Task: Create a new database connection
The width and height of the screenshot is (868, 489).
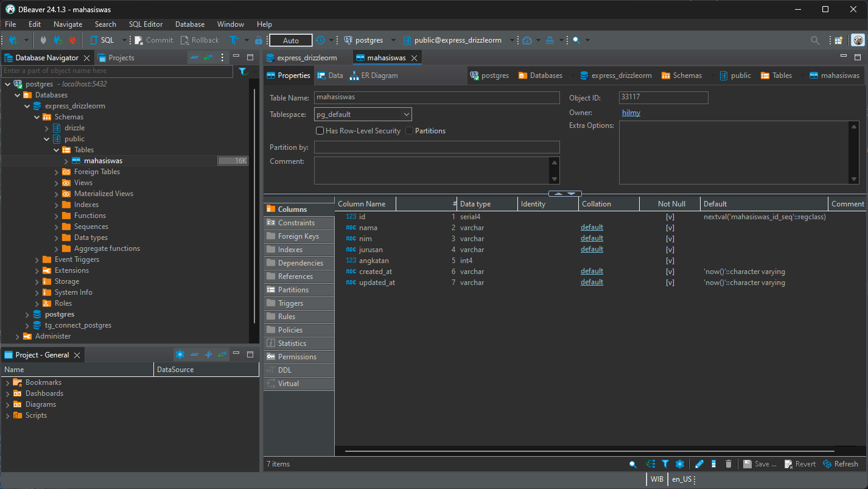Action: [13, 40]
